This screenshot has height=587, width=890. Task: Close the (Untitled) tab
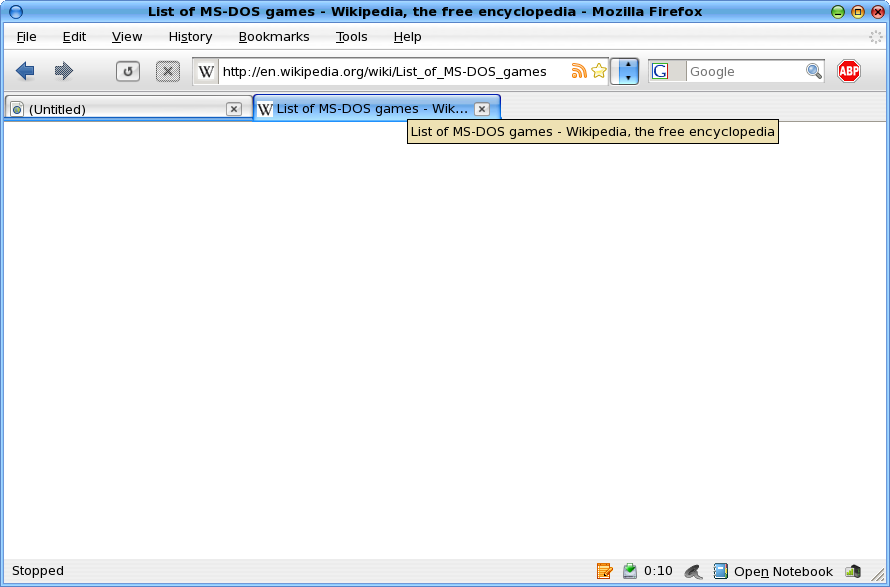pyautogui.click(x=234, y=109)
